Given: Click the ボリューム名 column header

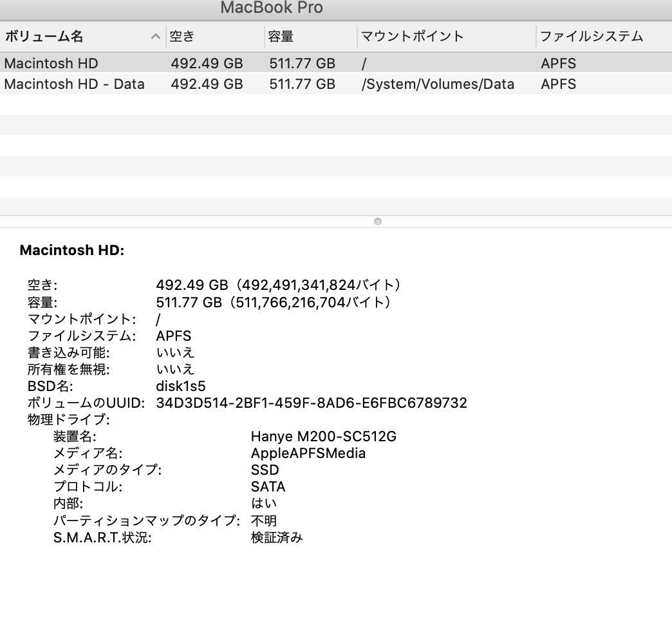Looking at the screenshot, I should point(43,37).
